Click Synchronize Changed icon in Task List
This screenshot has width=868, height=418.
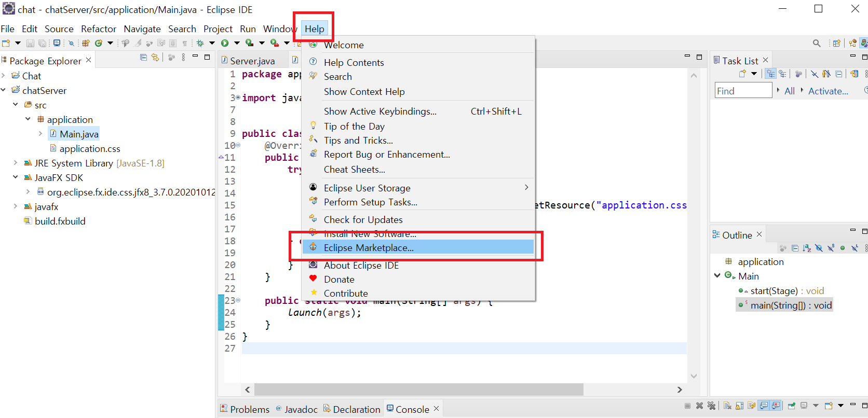[x=854, y=74]
